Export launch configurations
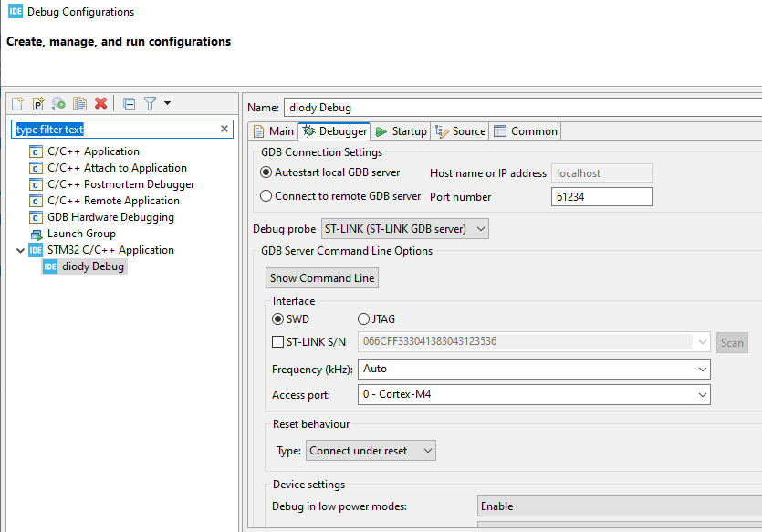762x532 pixels. [x=57, y=103]
